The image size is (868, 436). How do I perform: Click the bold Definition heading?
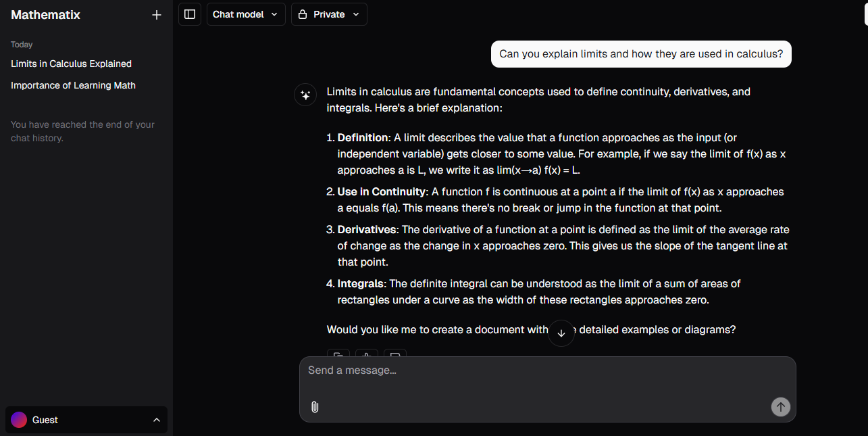[x=363, y=137]
